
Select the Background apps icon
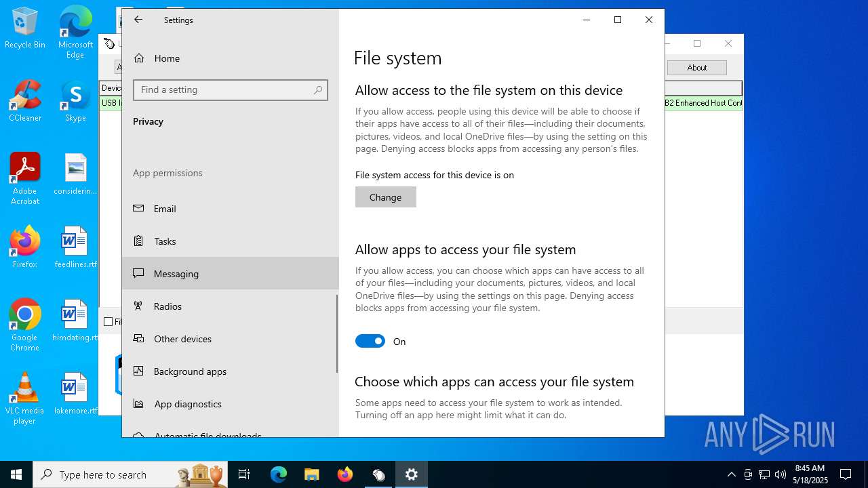point(138,371)
